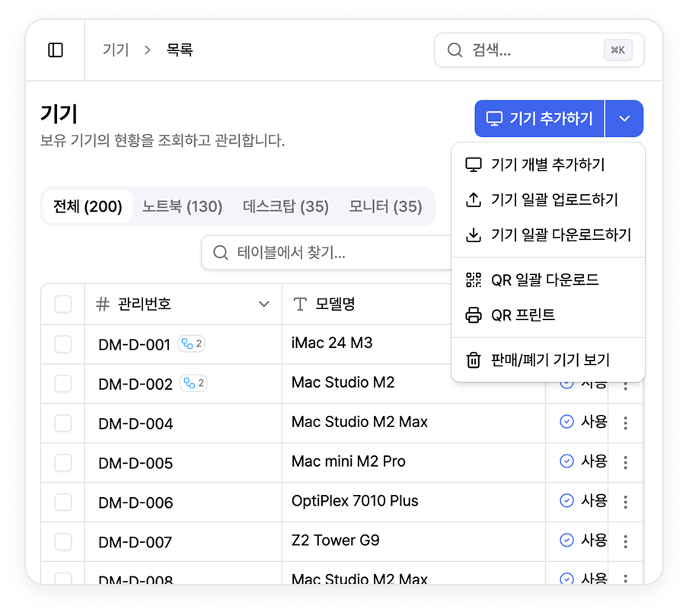Open the three-dot menu for Mac Studio M2 Max DM-D-004
Image resolution: width=689 pixels, height=616 pixels.
point(625,423)
